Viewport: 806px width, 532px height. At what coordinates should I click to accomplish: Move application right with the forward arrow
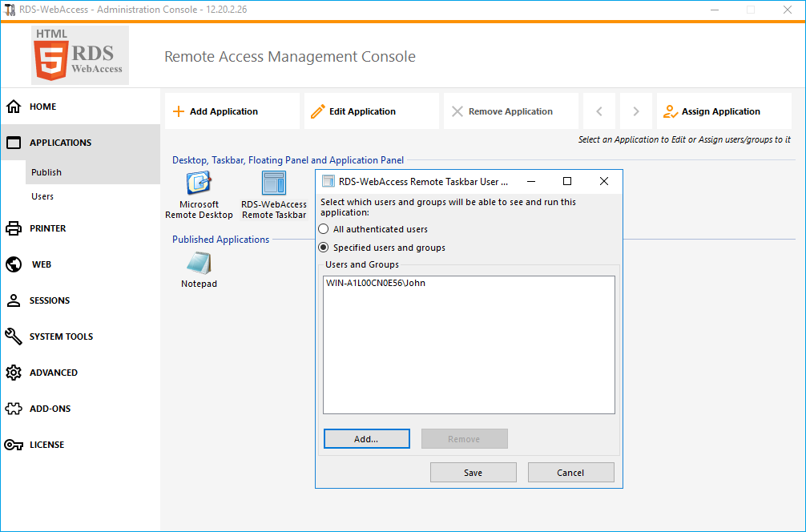click(x=636, y=111)
